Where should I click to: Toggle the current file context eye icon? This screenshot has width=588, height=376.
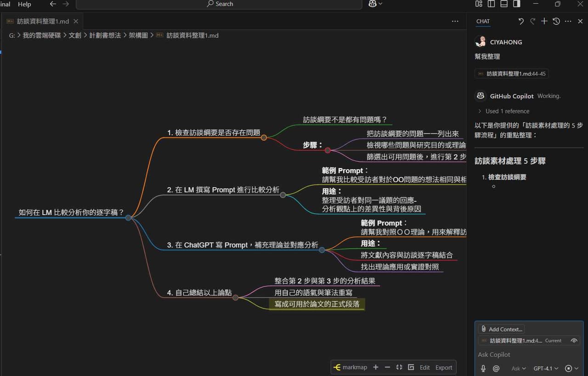click(x=574, y=341)
